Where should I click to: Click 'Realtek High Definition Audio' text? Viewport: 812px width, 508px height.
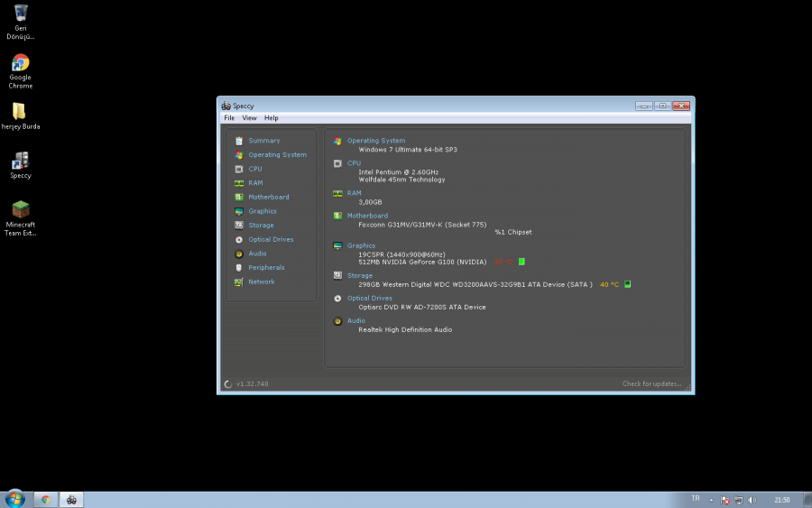405,329
